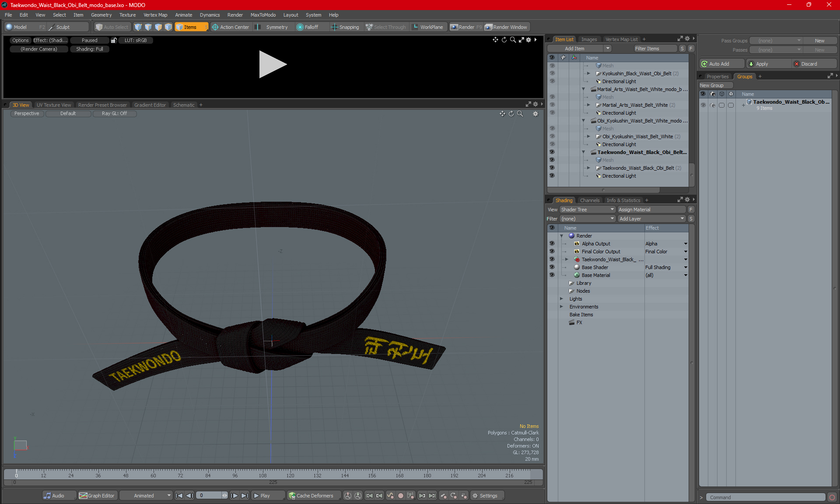Open the Add Item dropdown
The width and height of the screenshot is (840, 504).
(x=579, y=49)
